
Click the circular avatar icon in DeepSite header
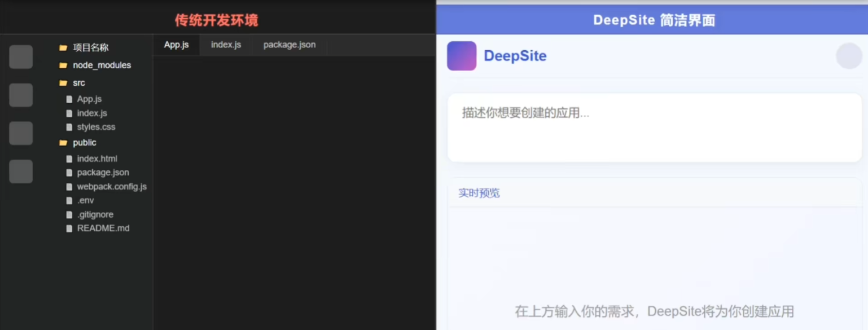point(848,56)
